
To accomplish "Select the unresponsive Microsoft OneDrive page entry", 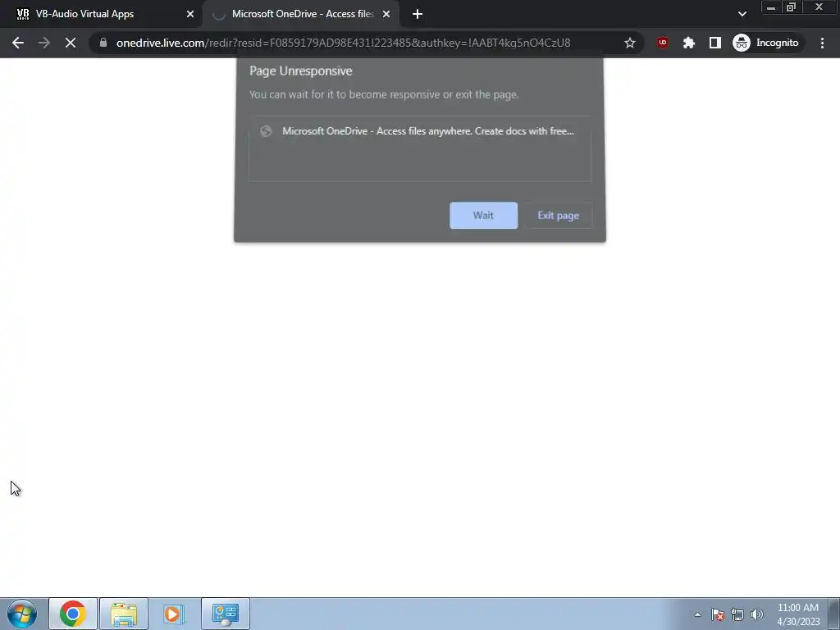I will (x=419, y=131).
